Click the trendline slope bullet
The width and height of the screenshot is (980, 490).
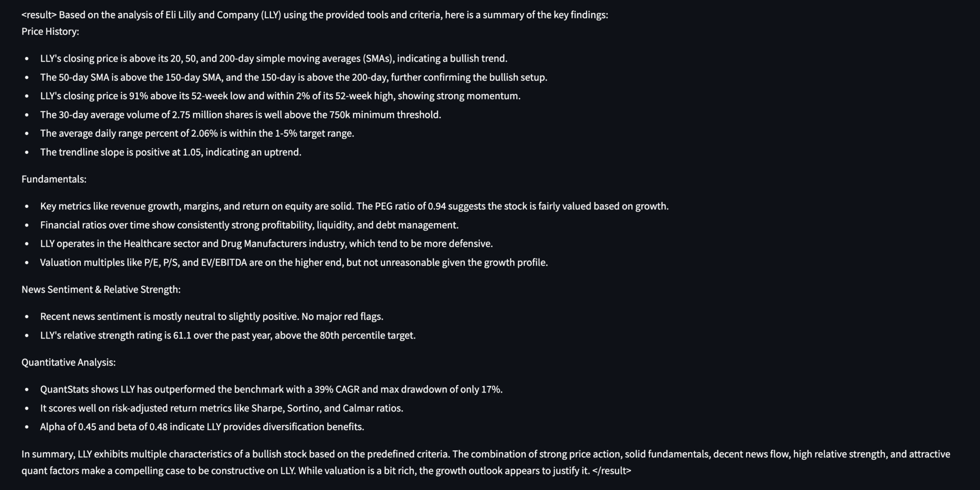[171, 152]
